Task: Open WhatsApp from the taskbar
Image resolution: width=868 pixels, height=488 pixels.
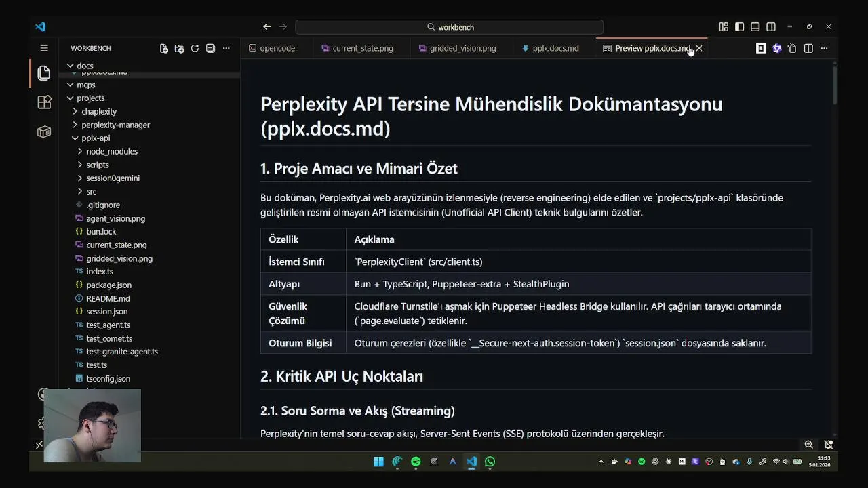Action: pos(490,462)
